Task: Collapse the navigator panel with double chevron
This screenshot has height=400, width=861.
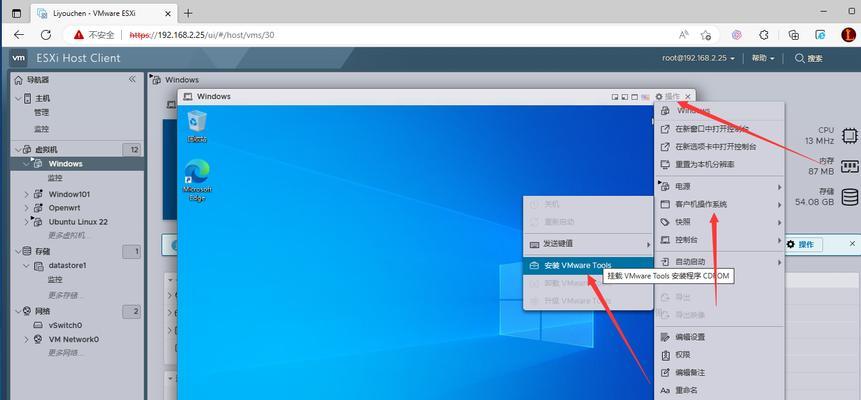Action: (x=132, y=80)
